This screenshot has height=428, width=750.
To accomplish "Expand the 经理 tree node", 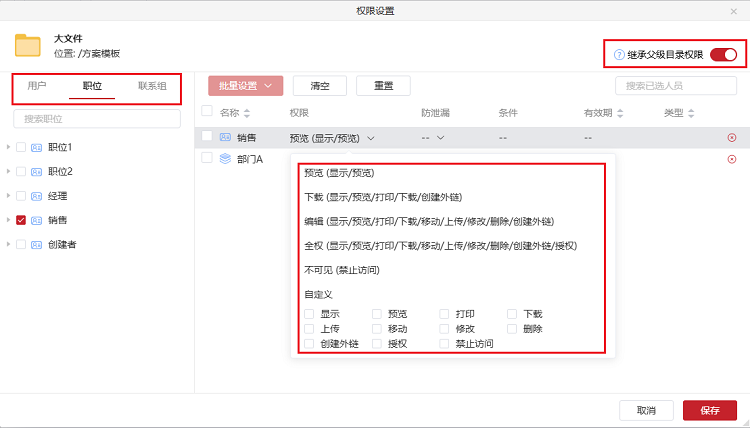I will pyautogui.click(x=8, y=196).
